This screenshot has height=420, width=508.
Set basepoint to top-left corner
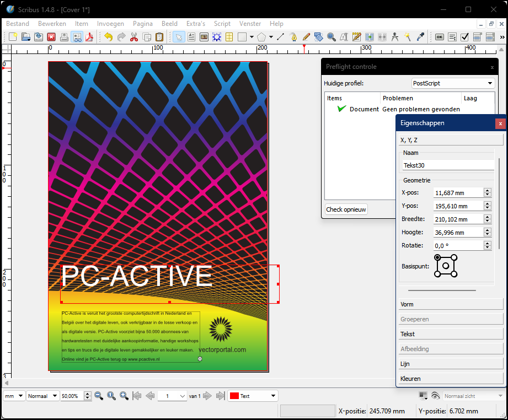pyautogui.click(x=437, y=257)
